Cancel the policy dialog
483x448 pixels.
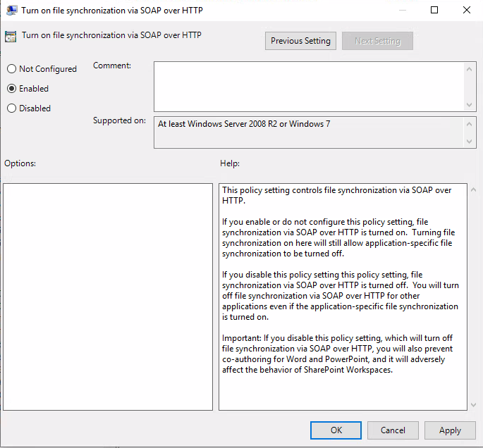coord(393,430)
